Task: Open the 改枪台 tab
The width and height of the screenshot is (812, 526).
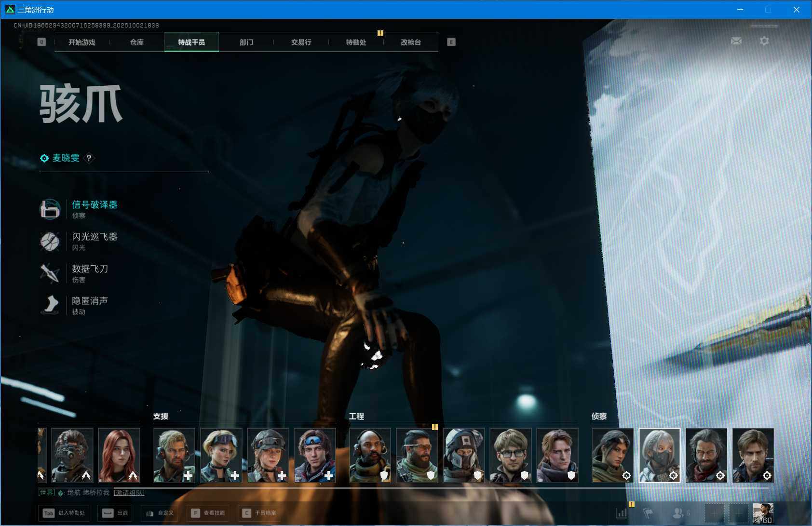Action: (x=411, y=42)
